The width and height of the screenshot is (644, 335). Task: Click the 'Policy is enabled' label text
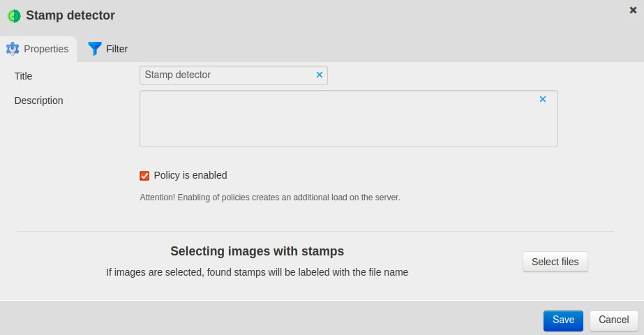[x=190, y=176]
